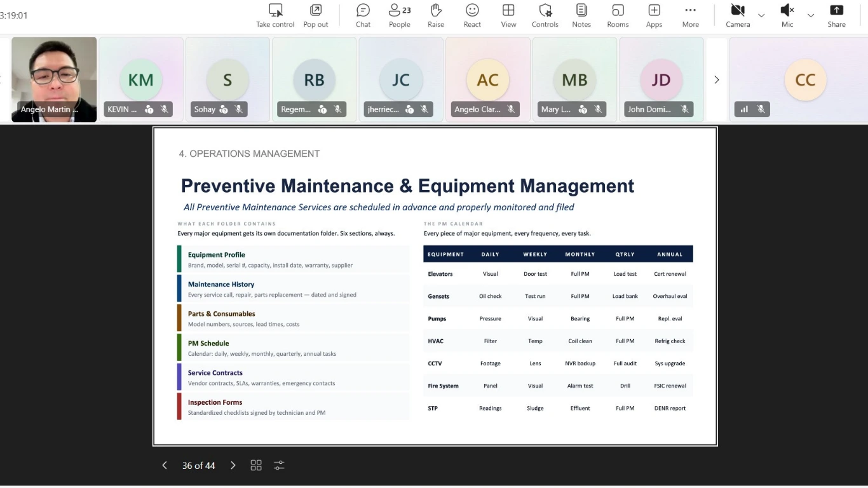Viewport: 868px width, 488px height.
Task: Open the slide grid view
Action: click(256, 465)
